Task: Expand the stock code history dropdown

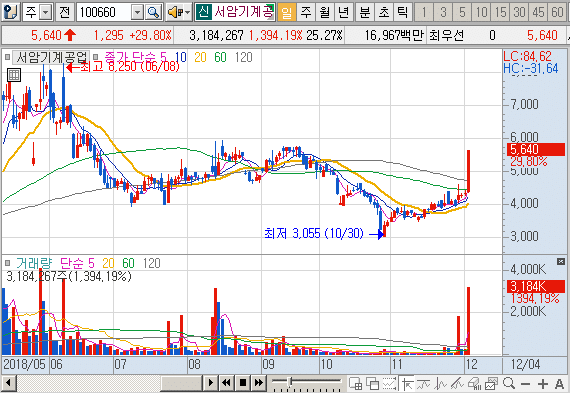Action: click(137, 13)
